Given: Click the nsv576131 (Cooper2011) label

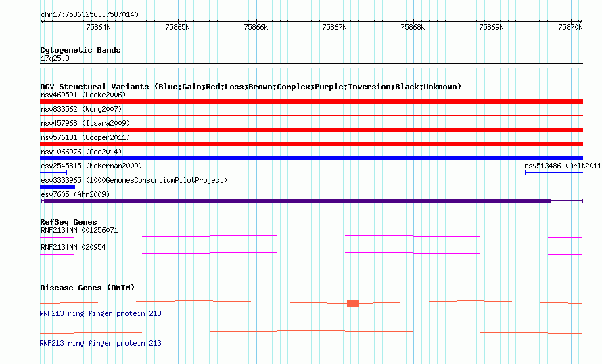Looking at the screenshot, I should pyautogui.click(x=85, y=137).
